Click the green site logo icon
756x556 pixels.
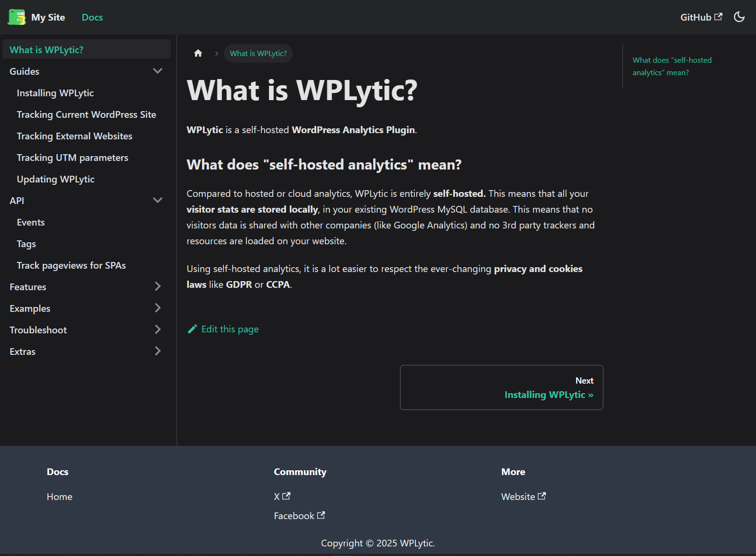(17, 17)
